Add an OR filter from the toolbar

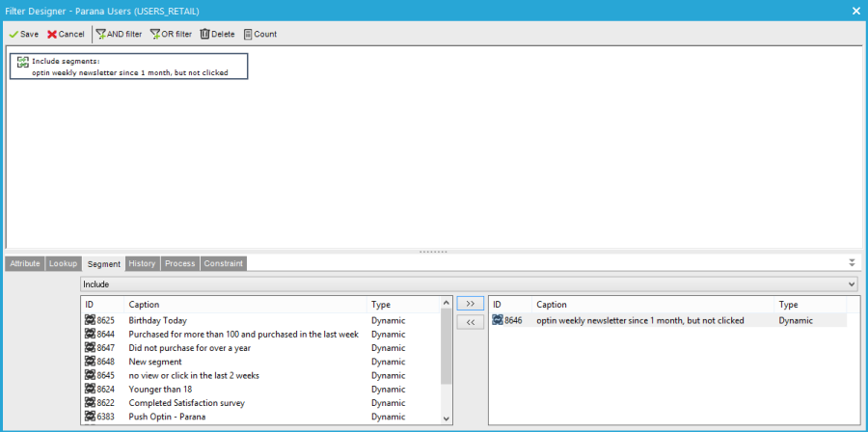[154, 34]
